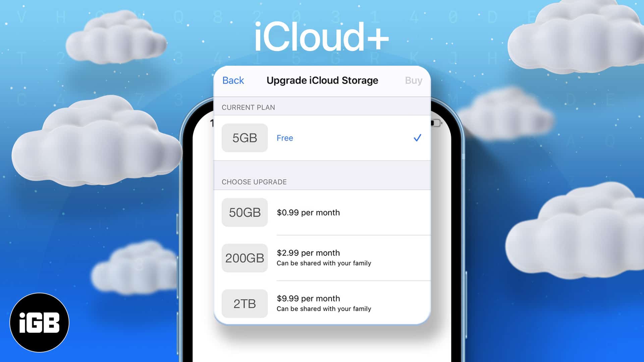Toggle the 50GB plan radio button

(x=322, y=213)
